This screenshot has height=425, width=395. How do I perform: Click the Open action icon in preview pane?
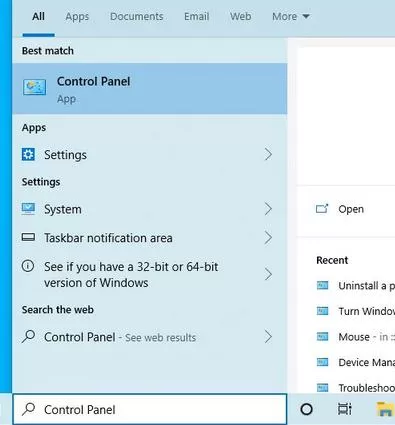(322, 209)
